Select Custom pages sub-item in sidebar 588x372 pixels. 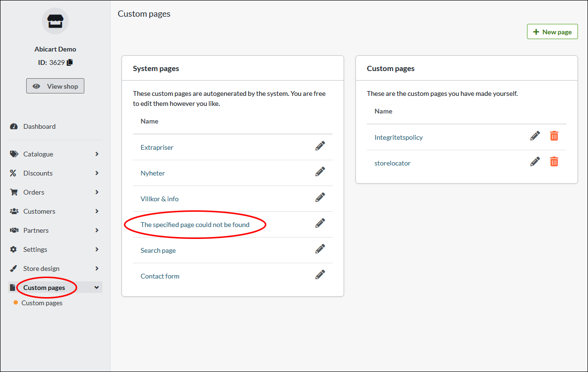pos(42,303)
